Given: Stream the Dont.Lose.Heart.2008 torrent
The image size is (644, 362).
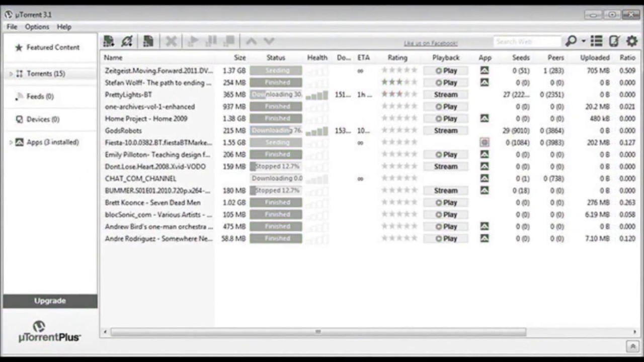Looking at the screenshot, I should pyautogui.click(x=446, y=166).
